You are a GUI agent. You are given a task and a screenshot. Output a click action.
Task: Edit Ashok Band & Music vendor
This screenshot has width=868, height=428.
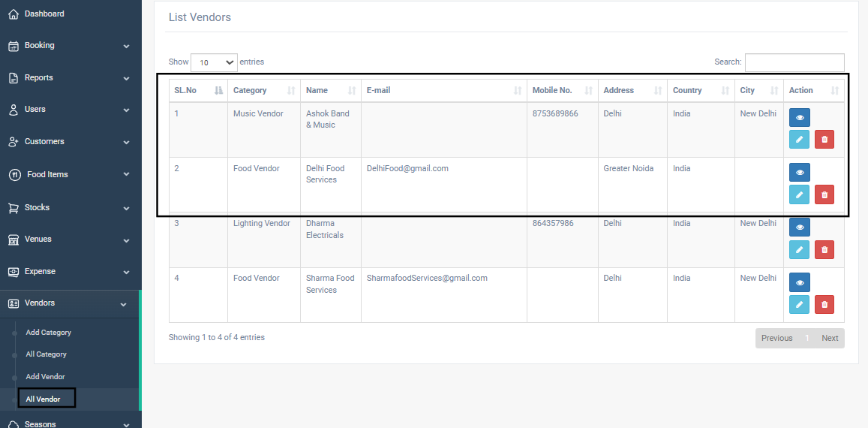(x=799, y=139)
